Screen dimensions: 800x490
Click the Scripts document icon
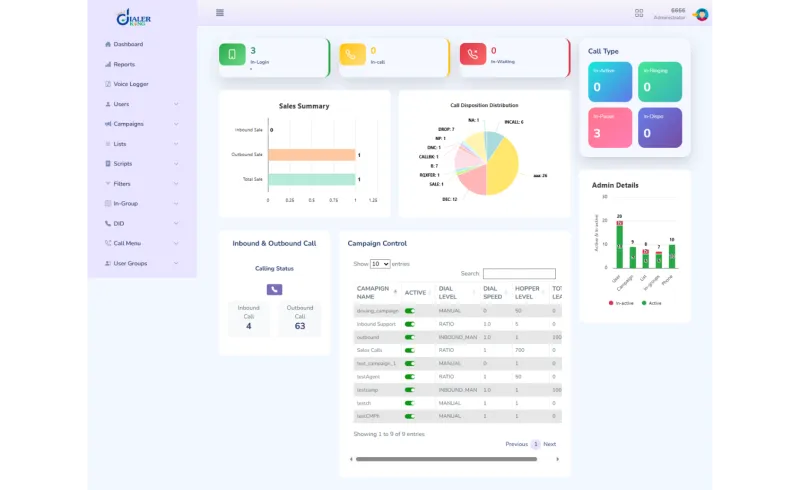tap(108, 164)
